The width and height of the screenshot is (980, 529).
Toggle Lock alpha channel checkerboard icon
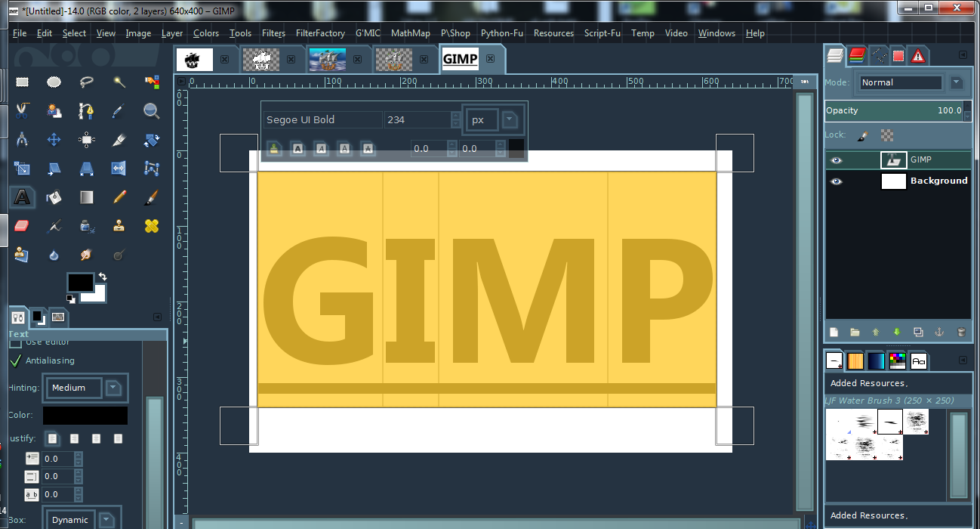[x=887, y=135]
